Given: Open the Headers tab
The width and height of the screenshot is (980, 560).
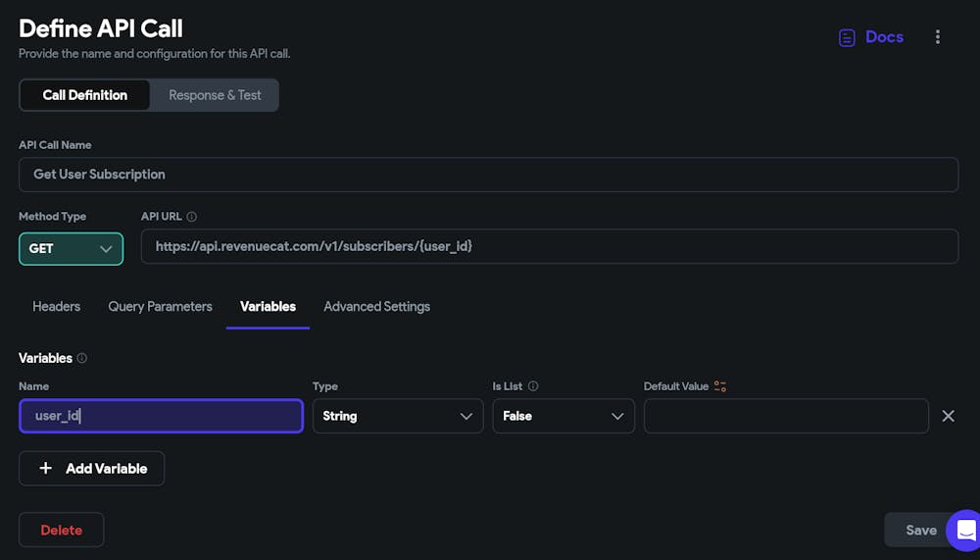Looking at the screenshot, I should (x=56, y=306).
